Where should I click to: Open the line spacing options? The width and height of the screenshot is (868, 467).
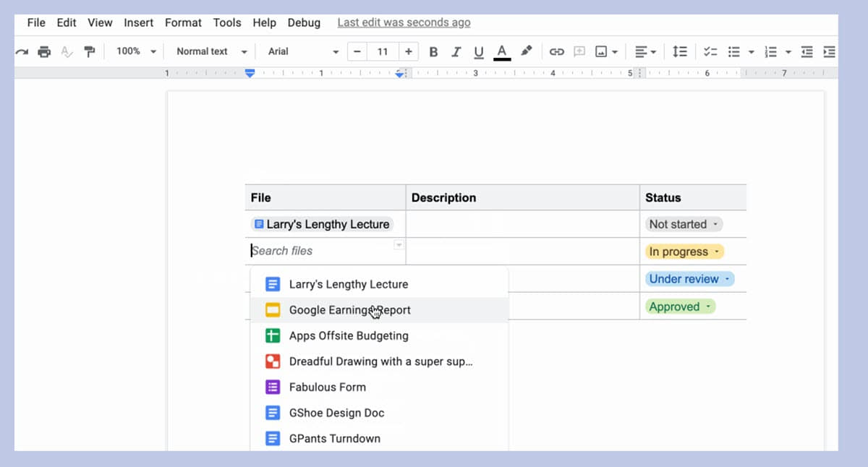680,51
